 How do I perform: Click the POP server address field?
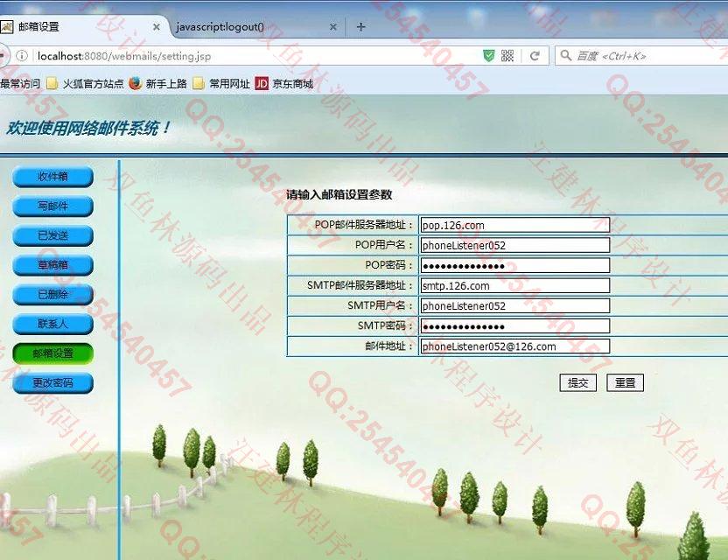pyautogui.click(x=514, y=225)
